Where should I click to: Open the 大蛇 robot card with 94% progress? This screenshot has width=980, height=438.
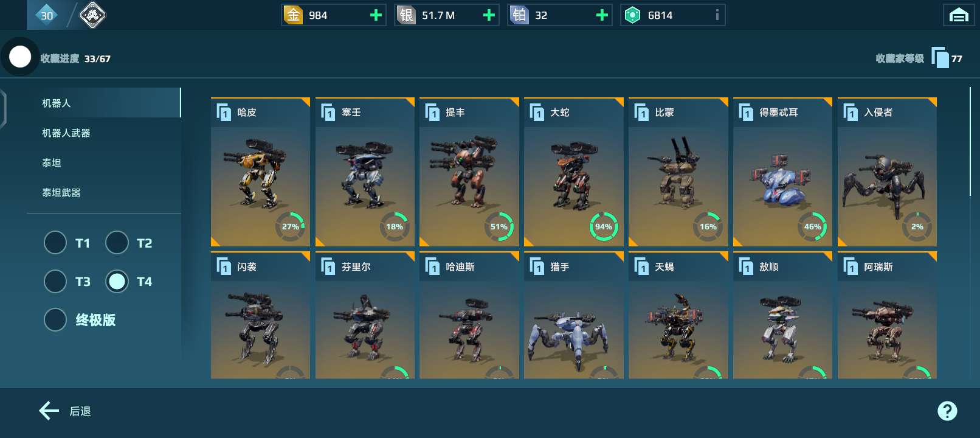[x=573, y=172]
